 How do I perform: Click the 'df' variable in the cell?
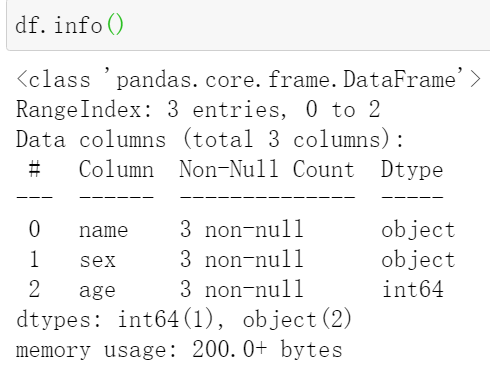26,25
